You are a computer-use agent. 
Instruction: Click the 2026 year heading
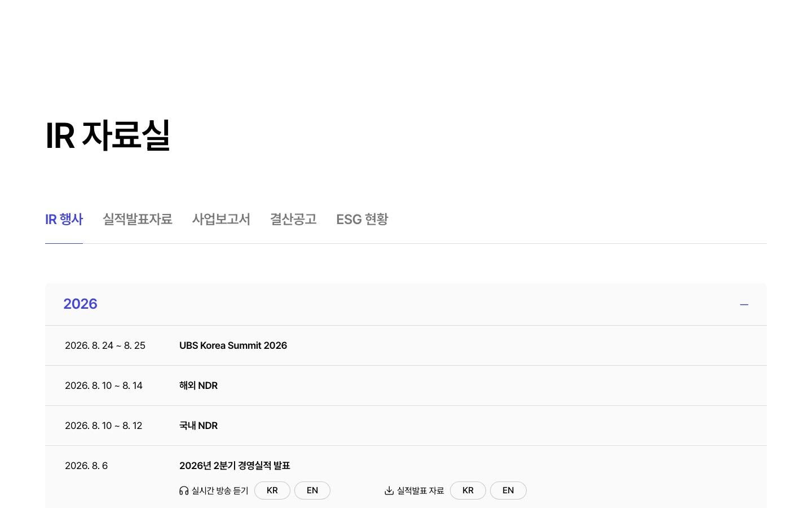point(81,304)
